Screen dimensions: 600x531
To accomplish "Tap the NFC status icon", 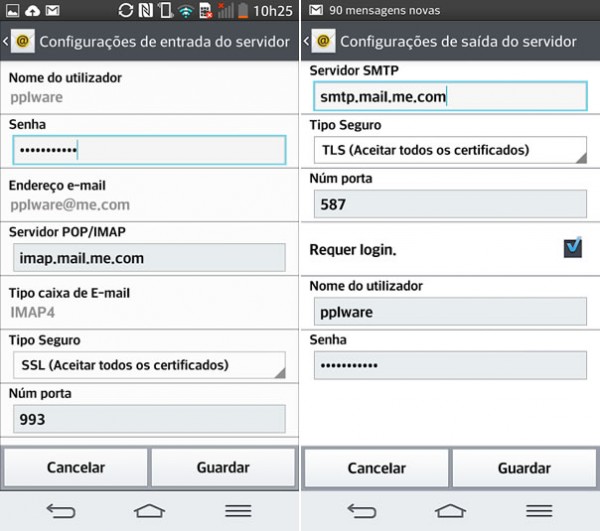I will tap(145, 10).
